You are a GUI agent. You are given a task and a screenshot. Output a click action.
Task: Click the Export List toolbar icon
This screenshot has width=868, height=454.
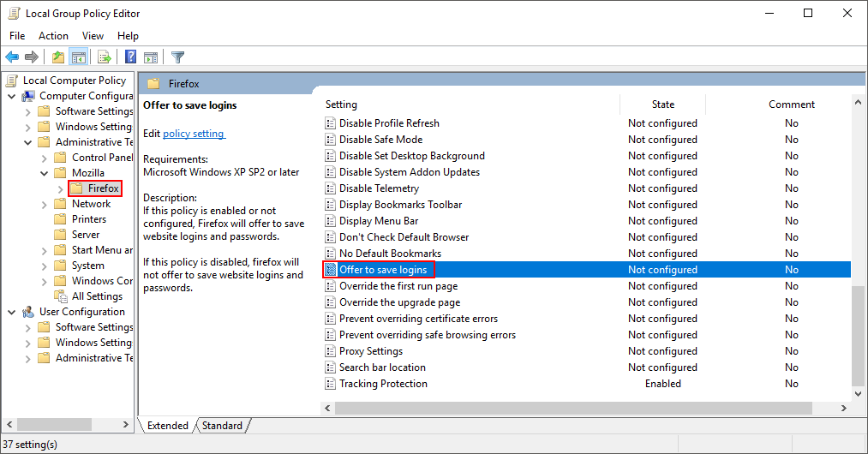[x=104, y=57]
